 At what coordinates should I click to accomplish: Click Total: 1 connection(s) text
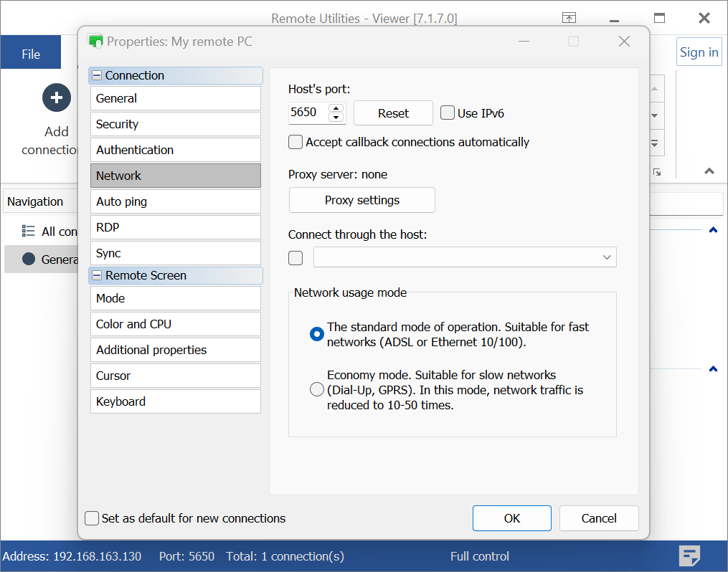pos(285,556)
